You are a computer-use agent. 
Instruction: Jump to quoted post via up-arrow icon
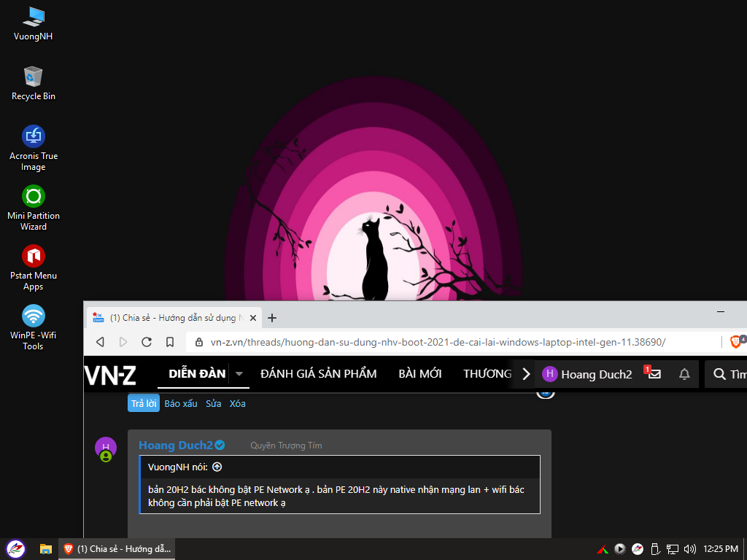pyautogui.click(x=217, y=467)
